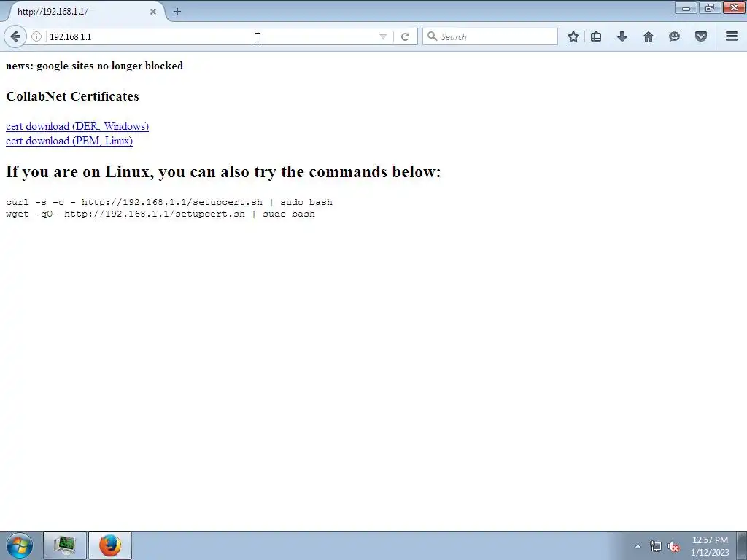Click the news: google sites no longer blocked text
Image resolution: width=747 pixels, height=560 pixels.
[x=94, y=66]
